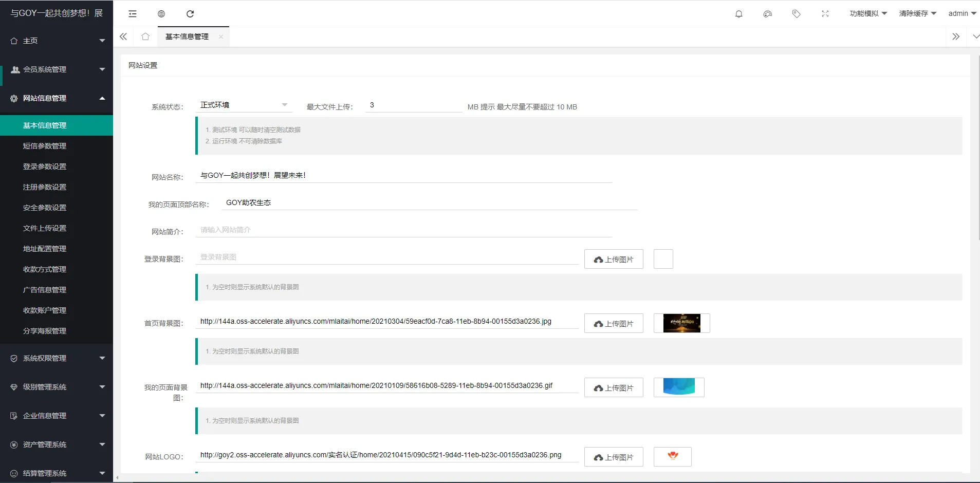Viewport: 980px width, 483px height.
Task: Click the theme palette icon
Action: pyautogui.click(x=767, y=14)
